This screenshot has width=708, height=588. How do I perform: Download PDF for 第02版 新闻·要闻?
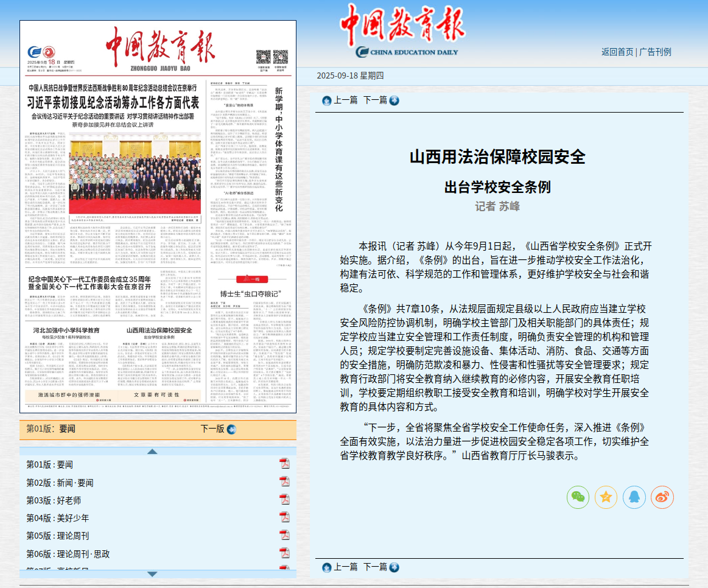click(284, 482)
